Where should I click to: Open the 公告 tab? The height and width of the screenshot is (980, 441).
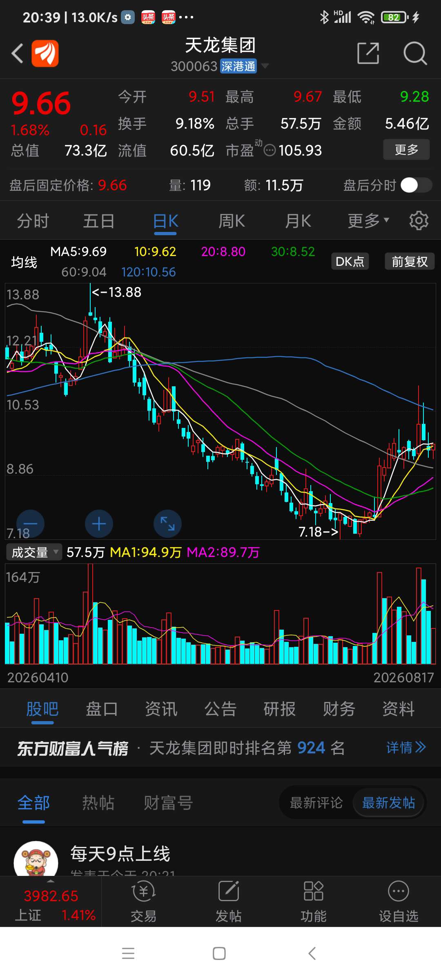(x=220, y=709)
